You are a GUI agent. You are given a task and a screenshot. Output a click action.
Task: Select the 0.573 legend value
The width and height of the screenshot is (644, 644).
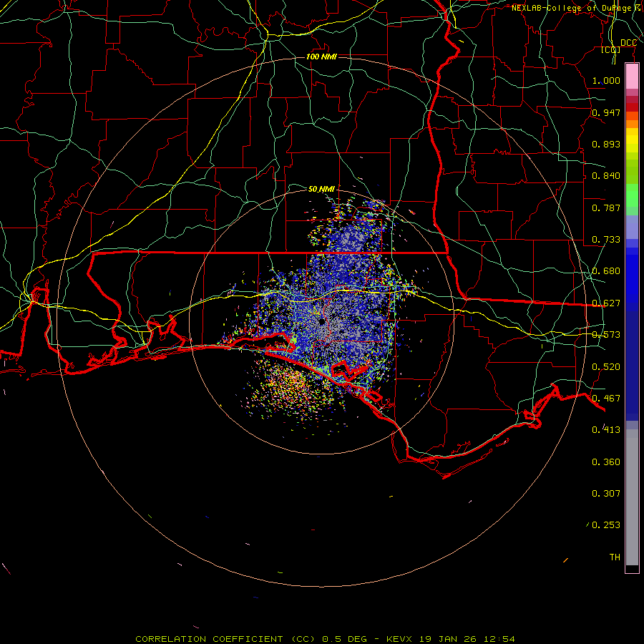point(606,335)
